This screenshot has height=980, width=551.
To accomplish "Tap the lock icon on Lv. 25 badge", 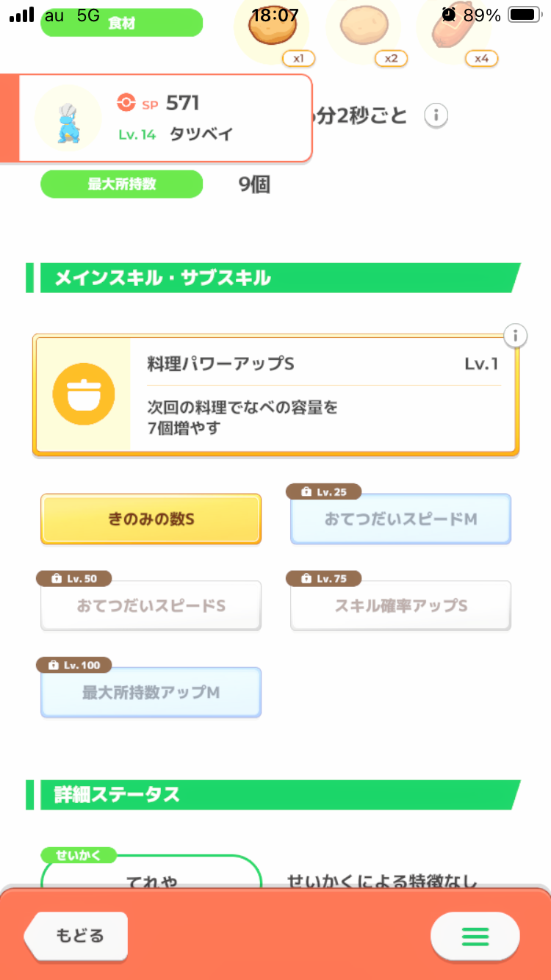I will 306,492.
